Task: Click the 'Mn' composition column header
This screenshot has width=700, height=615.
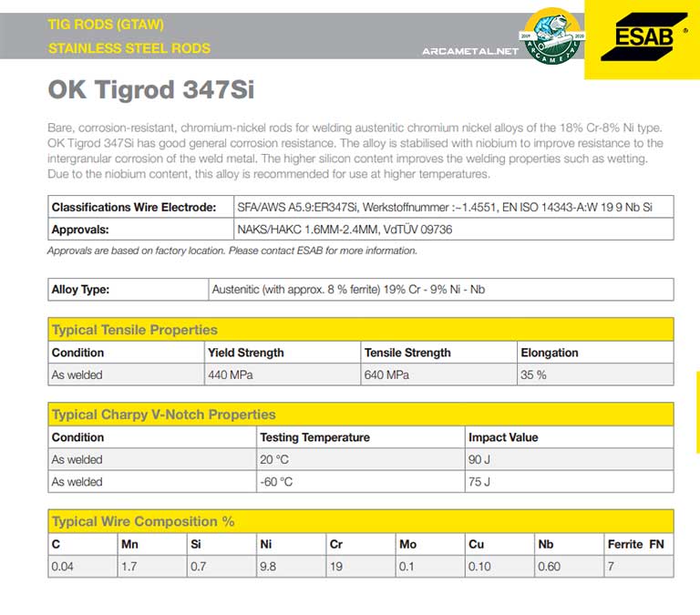Action: [129, 545]
